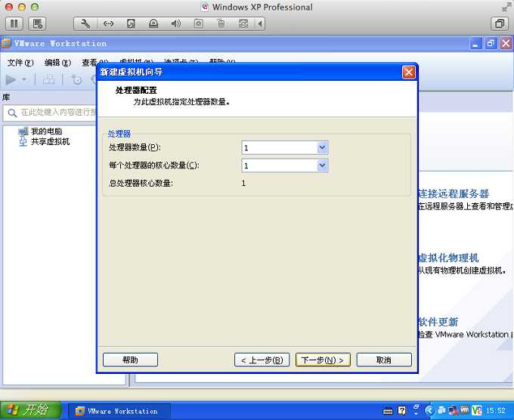Click the VMware vm tray icon

coord(465,409)
